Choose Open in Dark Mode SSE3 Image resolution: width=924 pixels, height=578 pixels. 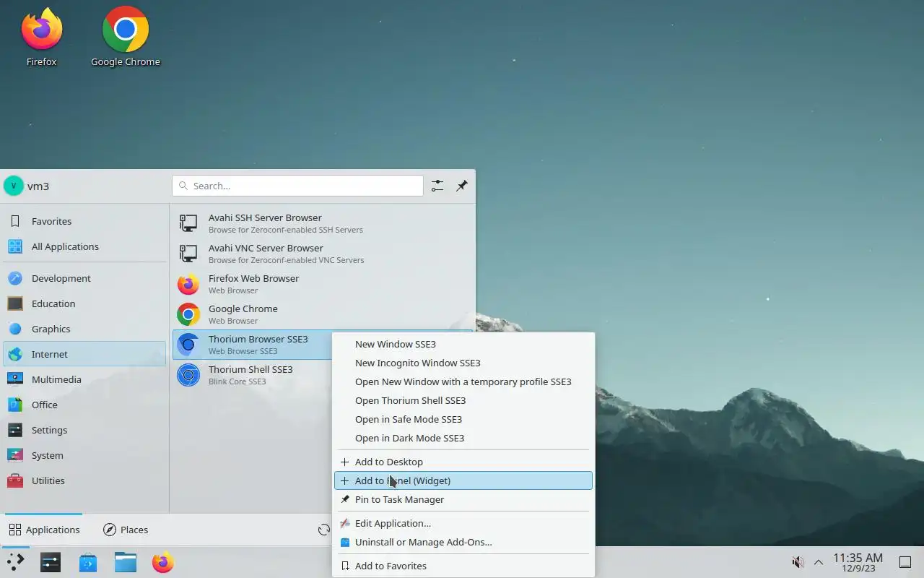463,438
